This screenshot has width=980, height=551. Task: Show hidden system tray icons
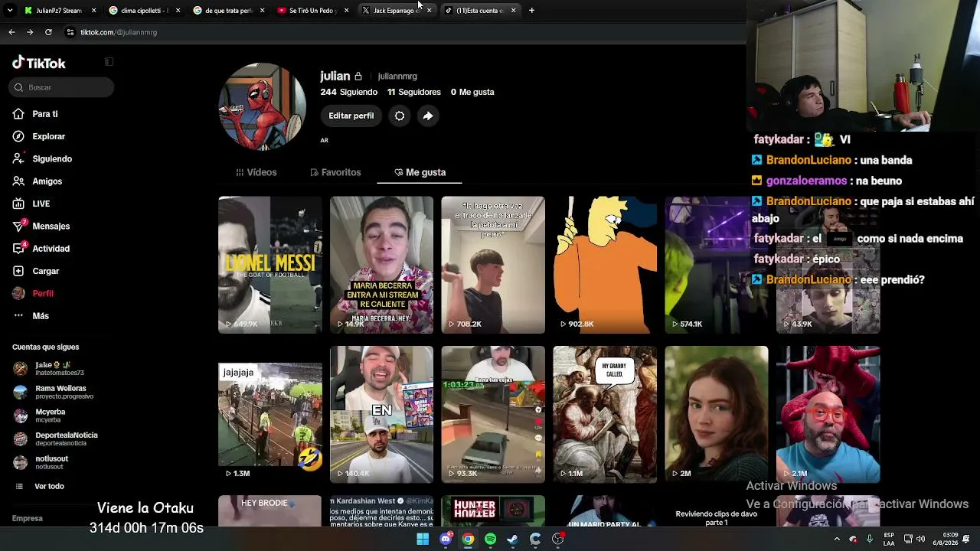pos(837,539)
